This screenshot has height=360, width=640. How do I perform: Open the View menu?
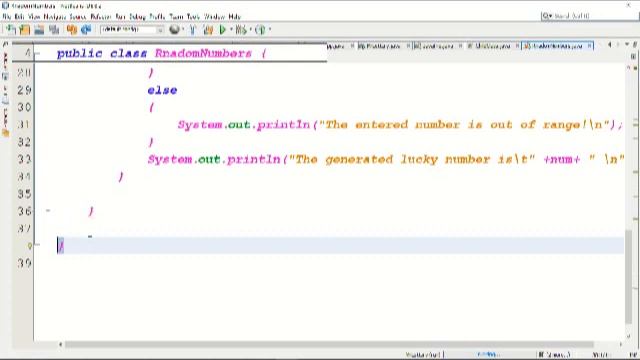[34, 17]
